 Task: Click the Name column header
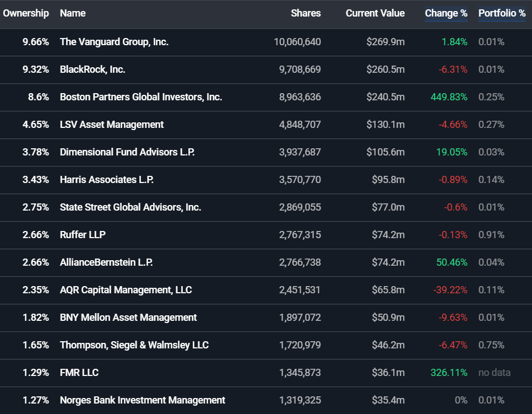coord(73,13)
